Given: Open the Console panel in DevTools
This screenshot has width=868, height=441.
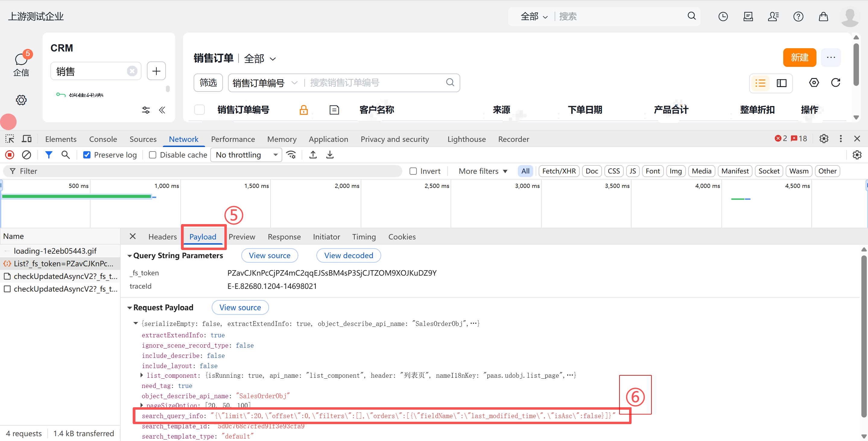Looking at the screenshot, I should tap(103, 139).
